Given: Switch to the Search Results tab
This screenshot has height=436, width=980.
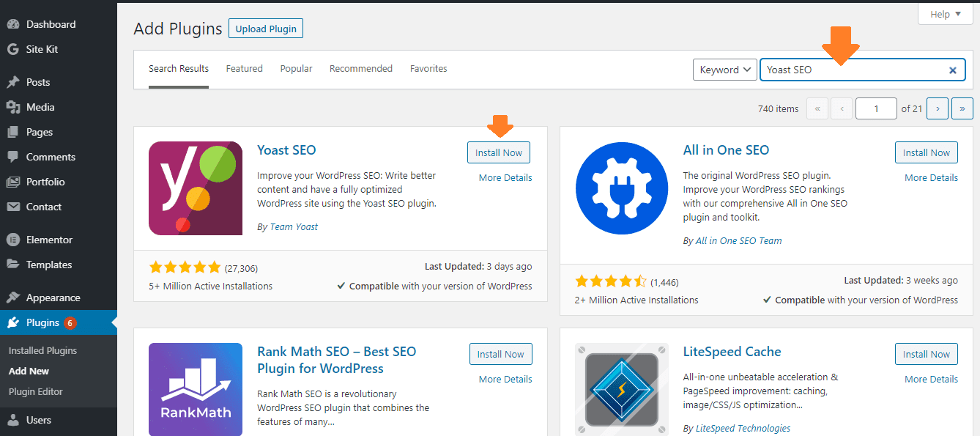Looking at the screenshot, I should click(x=179, y=69).
